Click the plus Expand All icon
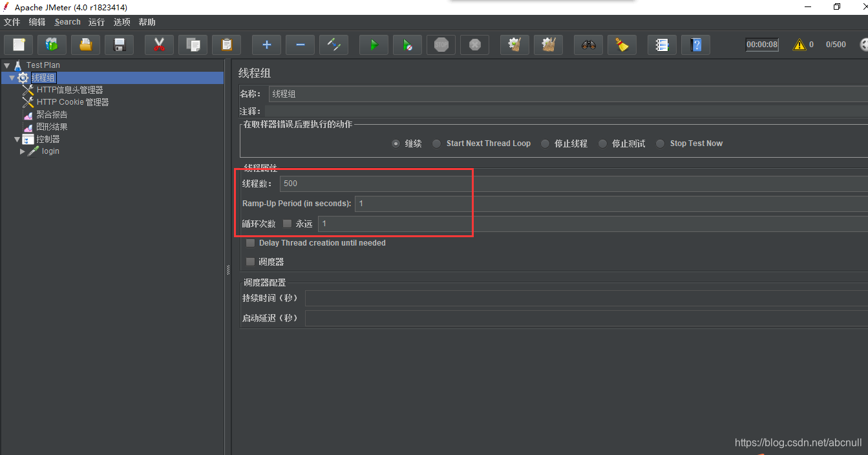 (266, 45)
